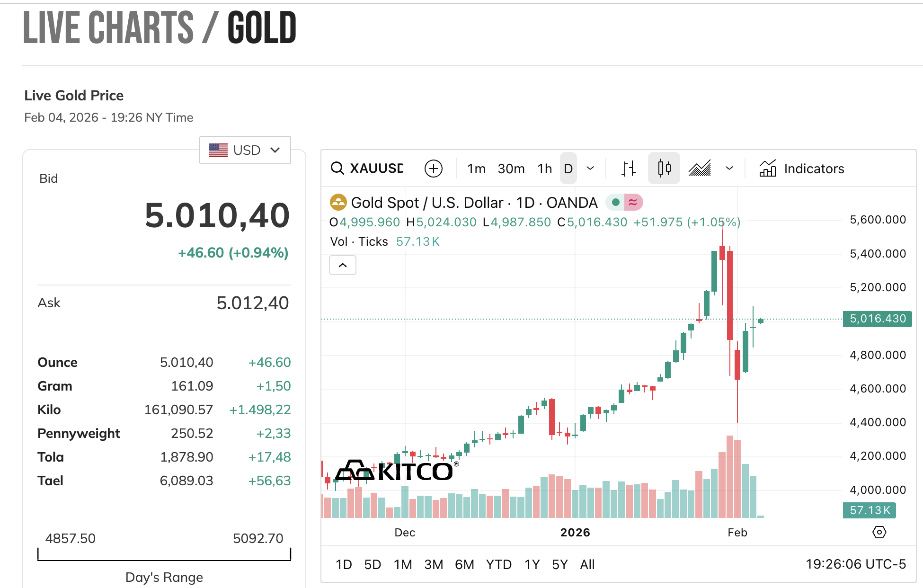
Task: Select the area chart style icon
Action: [x=700, y=169]
